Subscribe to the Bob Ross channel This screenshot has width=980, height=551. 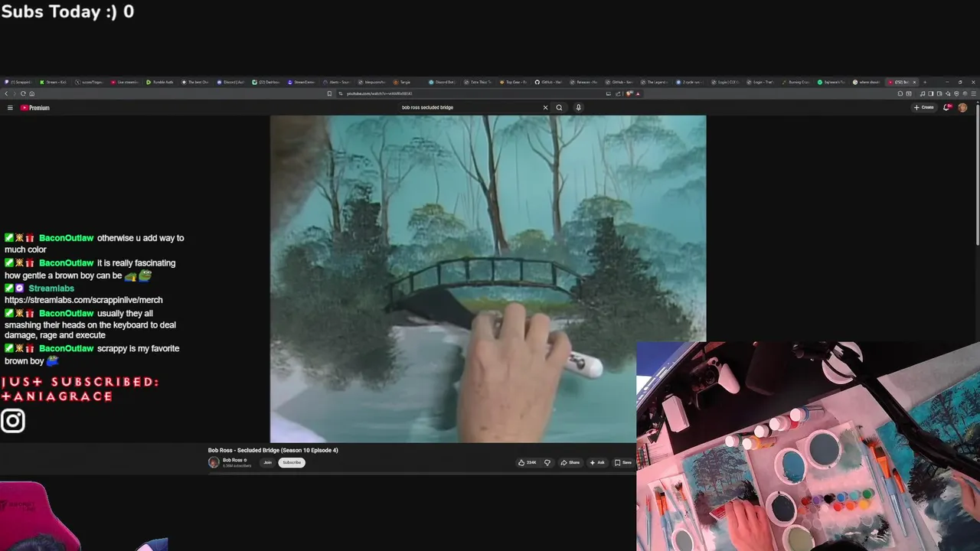pos(292,462)
